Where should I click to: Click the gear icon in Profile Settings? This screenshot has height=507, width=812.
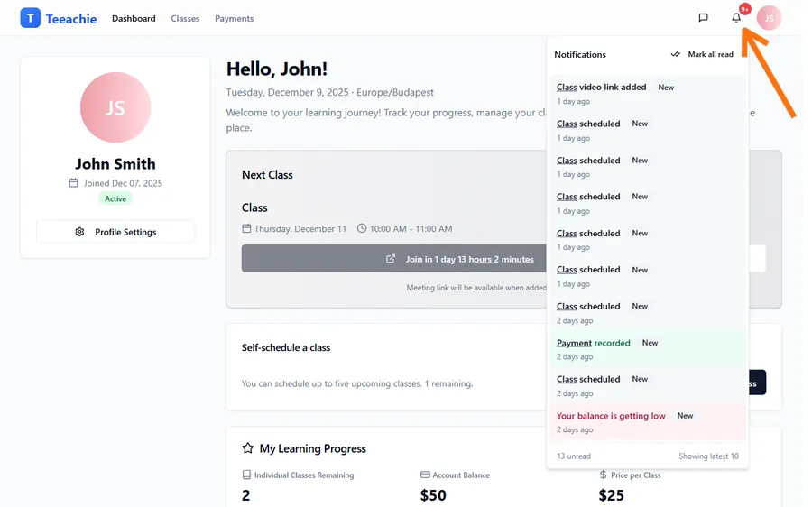(x=79, y=232)
